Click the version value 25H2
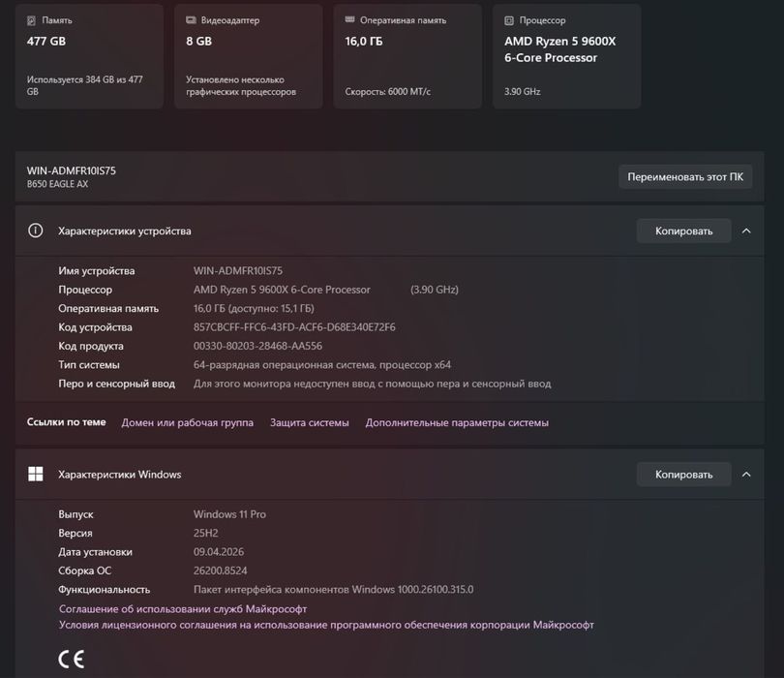This screenshot has width=784, height=678. tap(205, 533)
